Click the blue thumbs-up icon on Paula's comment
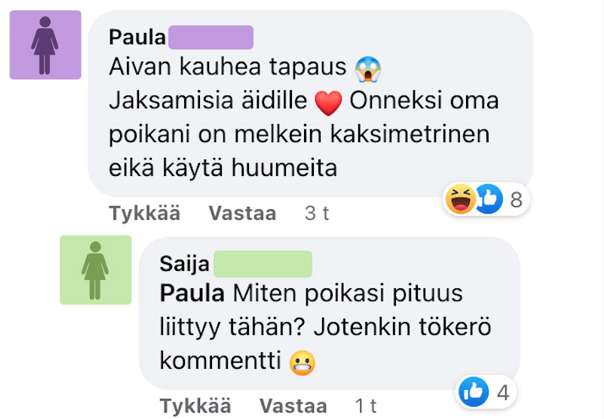Viewport: 604px width, 419px height. click(x=488, y=200)
